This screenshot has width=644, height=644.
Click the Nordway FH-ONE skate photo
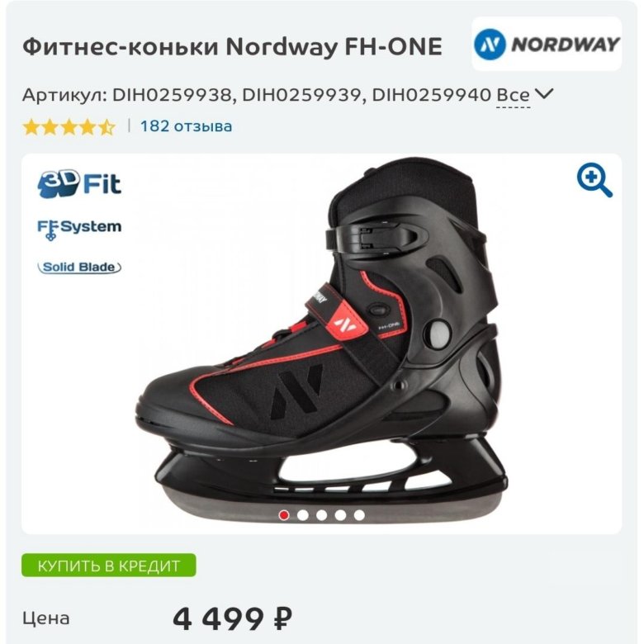pyautogui.click(x=322, y=343)
